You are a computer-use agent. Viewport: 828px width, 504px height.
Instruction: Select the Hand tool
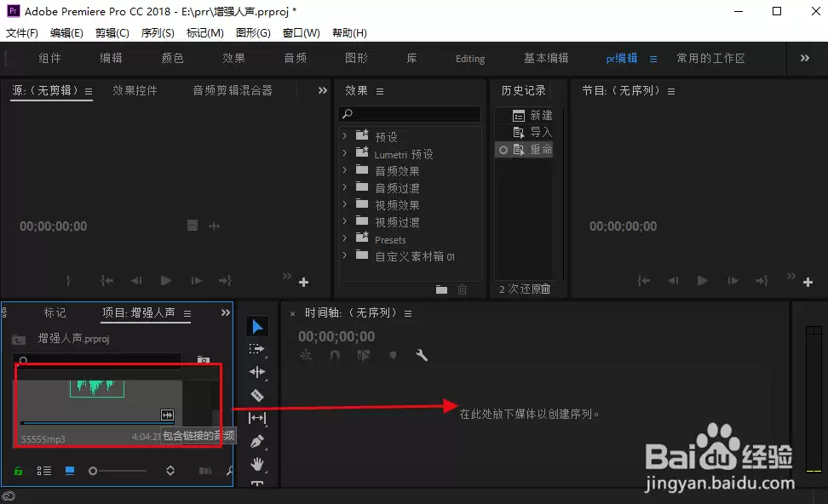click(x=257, y=464)
